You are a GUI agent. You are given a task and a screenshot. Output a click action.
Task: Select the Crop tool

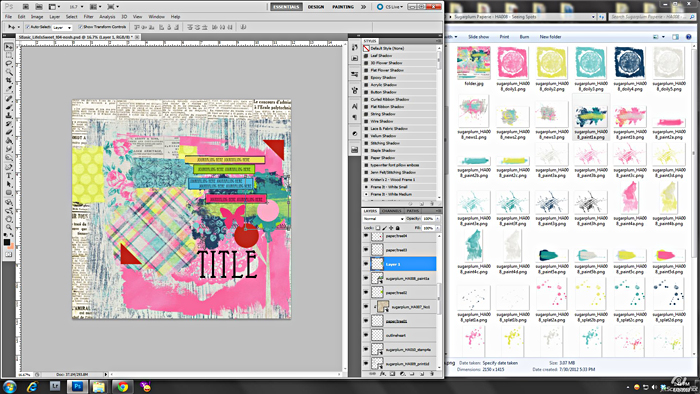pos(8,80)
